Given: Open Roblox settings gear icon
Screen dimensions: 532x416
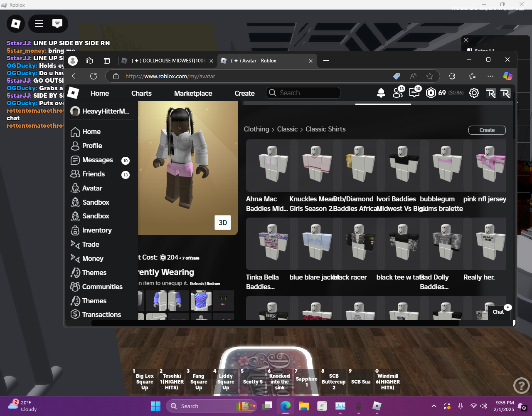Looking at the screenshot, I should [474, 93].
